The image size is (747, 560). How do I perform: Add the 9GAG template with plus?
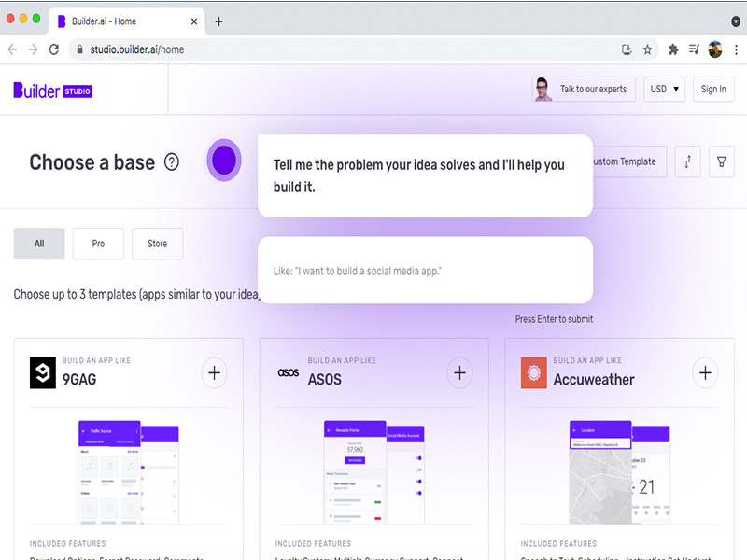pyautogui.click(x=215, y=373)
